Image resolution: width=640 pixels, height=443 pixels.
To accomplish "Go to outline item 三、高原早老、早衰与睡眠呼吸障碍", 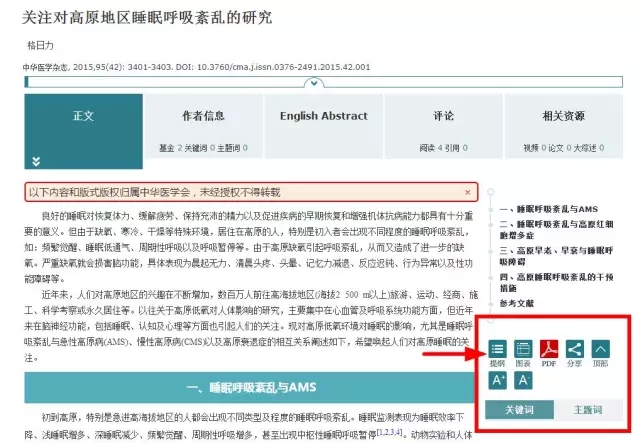I will tap(557, 256).
